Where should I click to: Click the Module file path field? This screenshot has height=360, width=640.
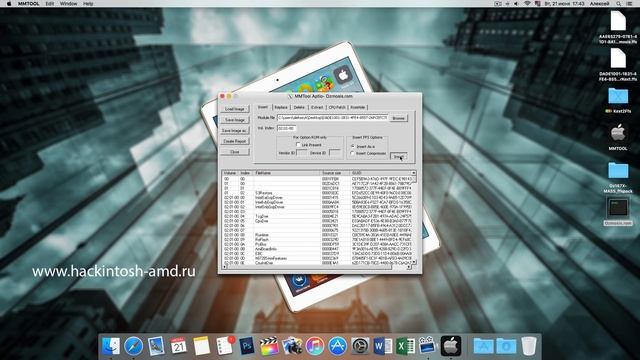(x=333, y=118)
